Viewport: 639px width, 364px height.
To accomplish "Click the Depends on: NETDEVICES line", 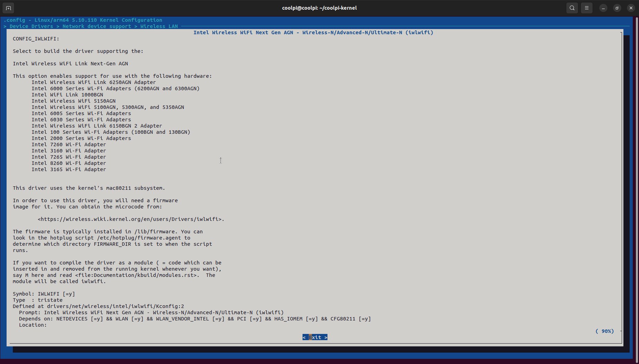I will click(x=195, y=319).
